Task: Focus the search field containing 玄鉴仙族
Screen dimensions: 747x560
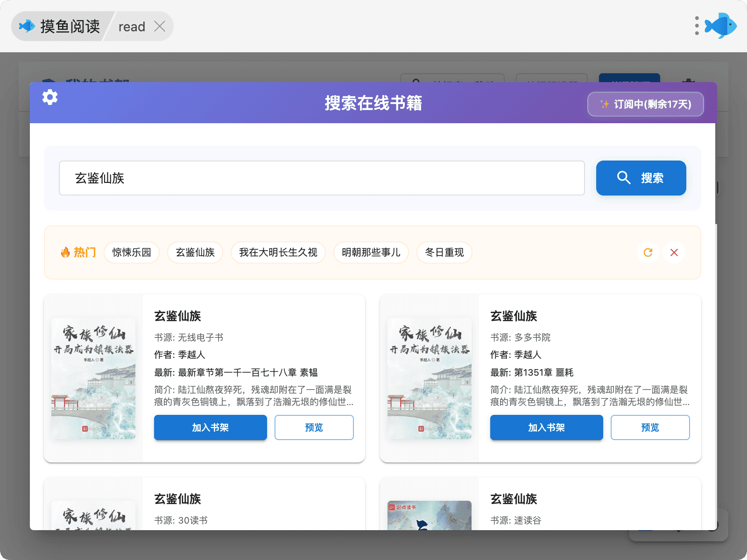Action: coord(322,178)
